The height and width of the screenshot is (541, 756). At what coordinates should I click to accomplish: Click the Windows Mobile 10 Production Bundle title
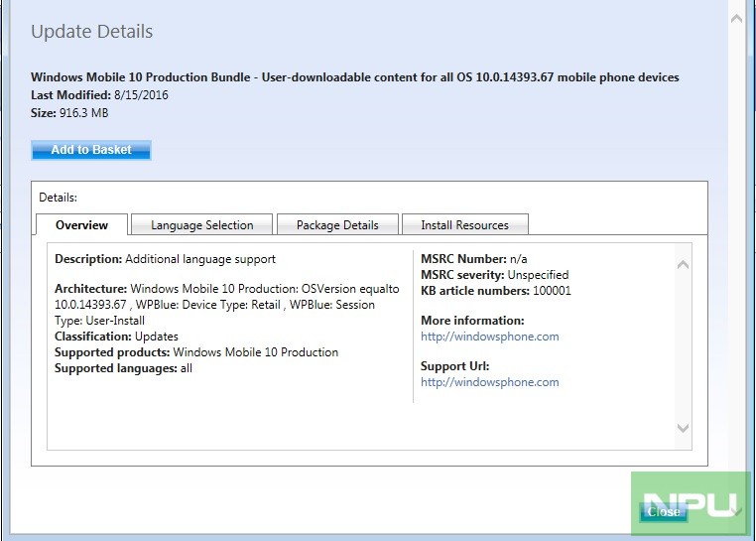(x=354, y=77)
